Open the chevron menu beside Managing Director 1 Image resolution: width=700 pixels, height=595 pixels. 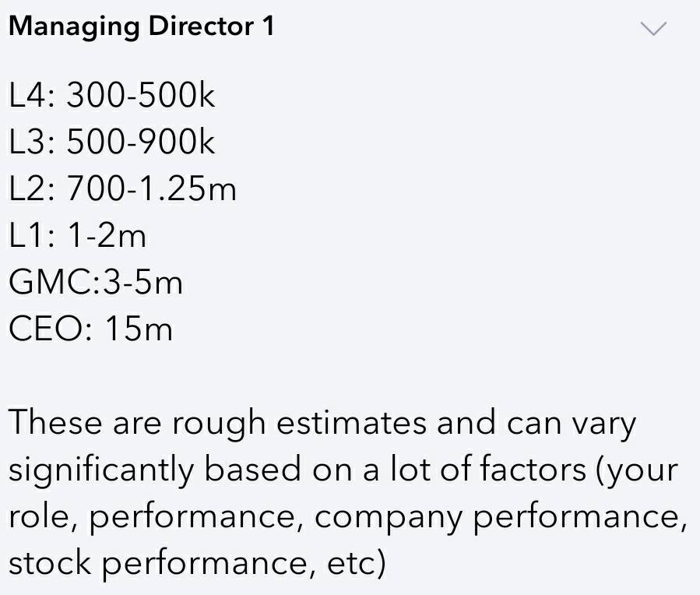pos(653,28)
